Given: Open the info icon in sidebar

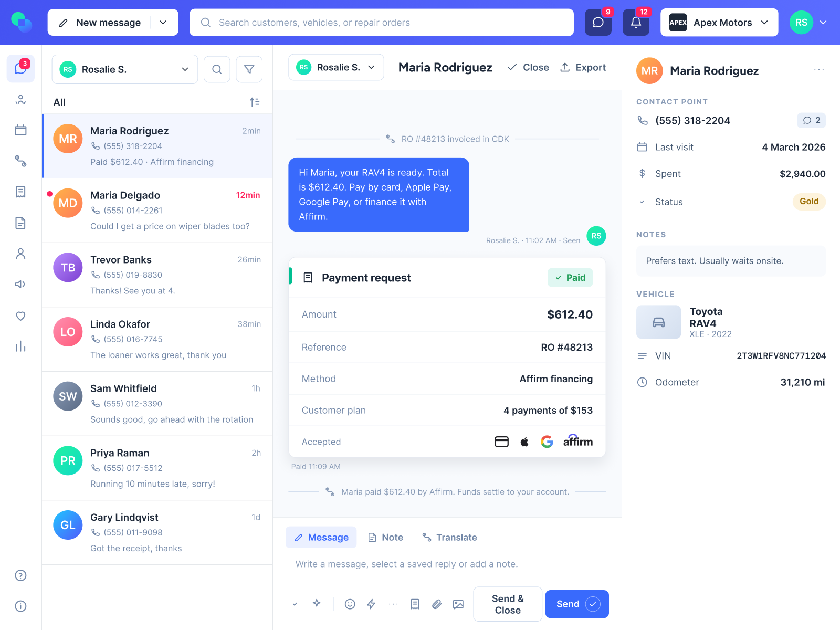Looking at the screenshot, I should [20, 606].
